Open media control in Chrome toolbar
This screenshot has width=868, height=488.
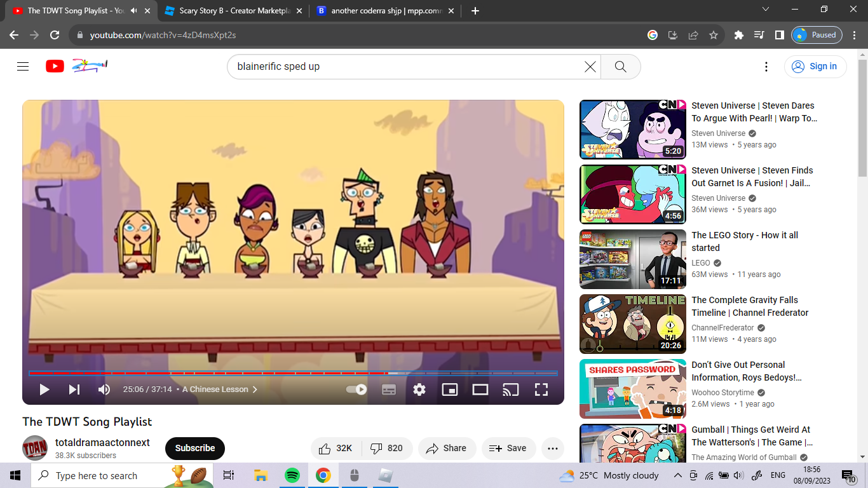point(759,35)
